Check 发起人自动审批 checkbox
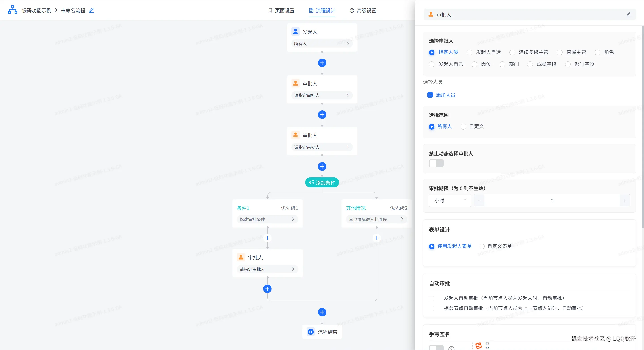 [431, 298]
